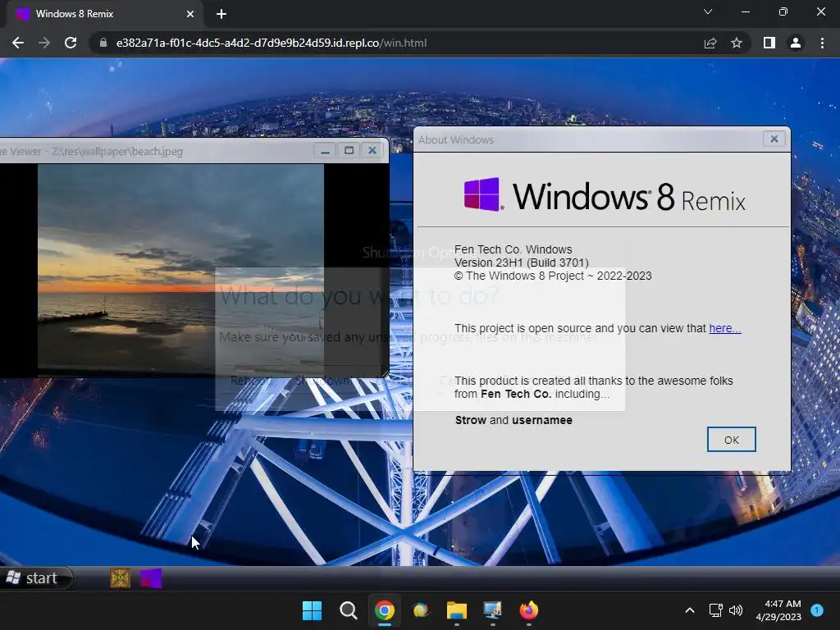840x630 pixels.
Task: Open the start menu of Windows 8 Remix
Action: pos(35,578)
